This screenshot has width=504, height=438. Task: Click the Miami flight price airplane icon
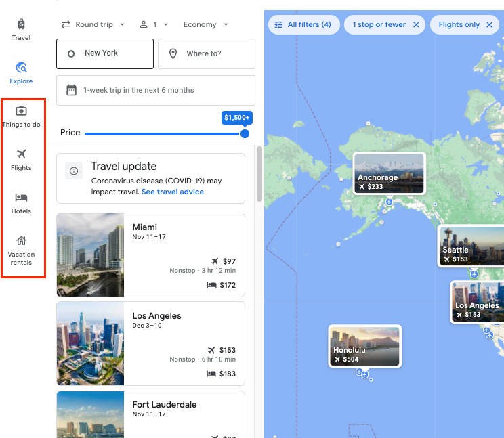tap(215, 261)
